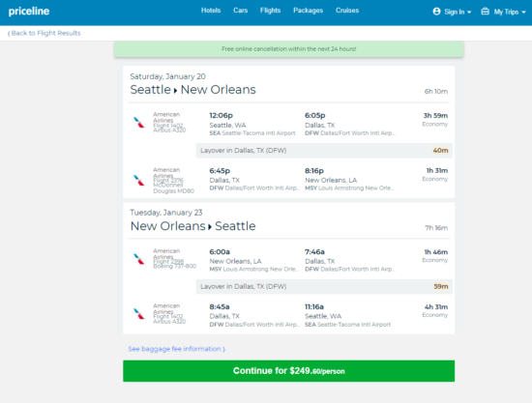Open the Packages menu item
This screenshot has height=403, width=532.
[308, 11]
